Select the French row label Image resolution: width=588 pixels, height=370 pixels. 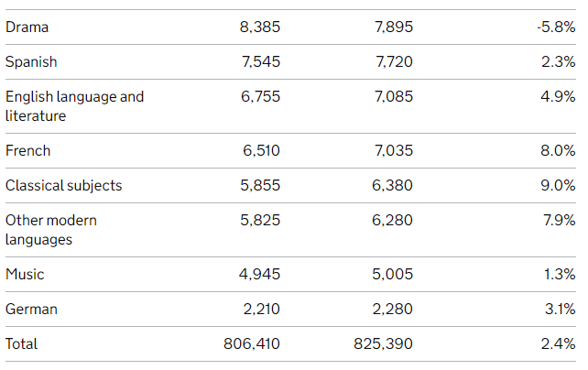[28, 151]
